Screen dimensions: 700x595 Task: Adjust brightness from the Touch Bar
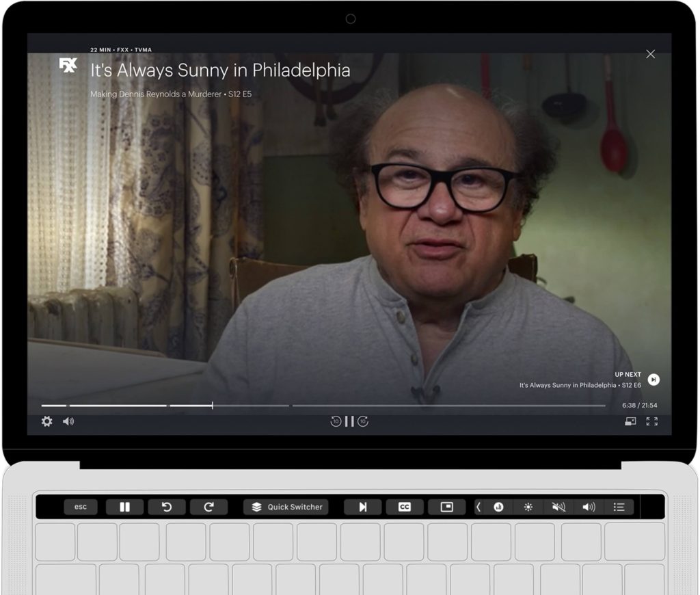pyautogui.click(x=530, y=507)
